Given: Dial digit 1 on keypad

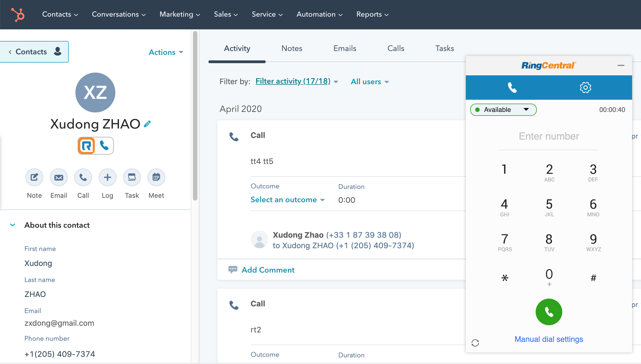Looking at the screenshot, I should click(505, 170).
